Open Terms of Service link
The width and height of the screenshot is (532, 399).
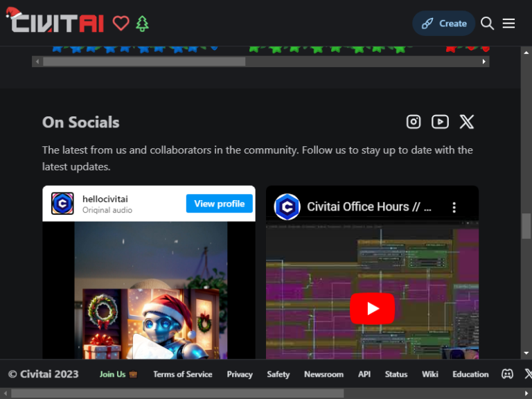click(x=183, y=374)
